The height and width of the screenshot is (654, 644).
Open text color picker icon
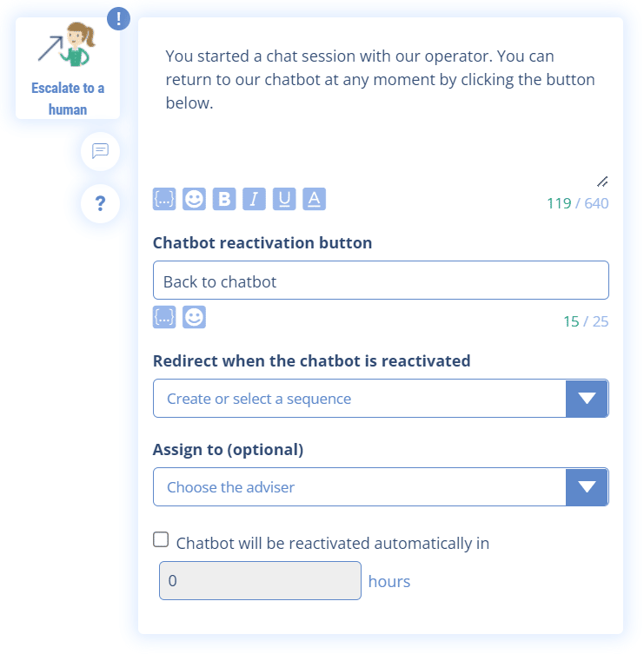(314, 199)
